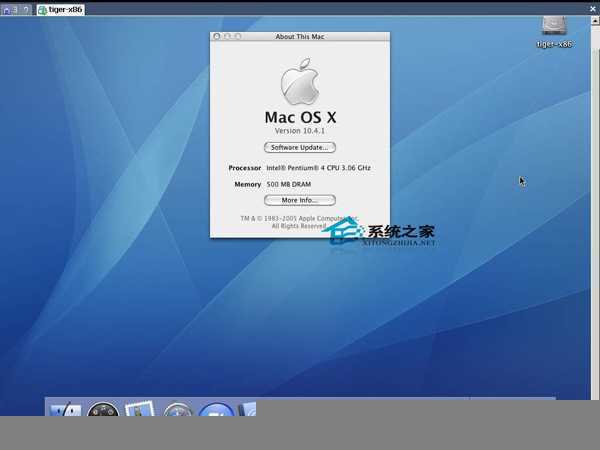Launch Mail from the Dock
The image size is (600, 450).
tap(140, 408)
